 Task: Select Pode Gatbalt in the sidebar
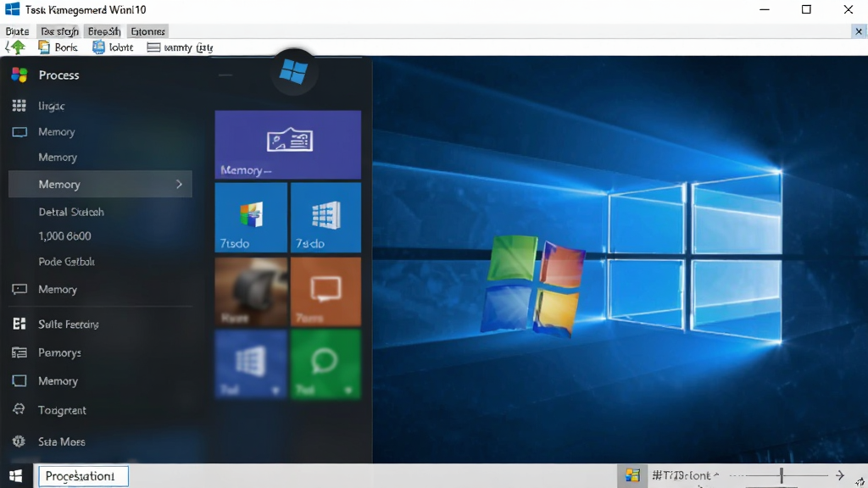[66, 262]
